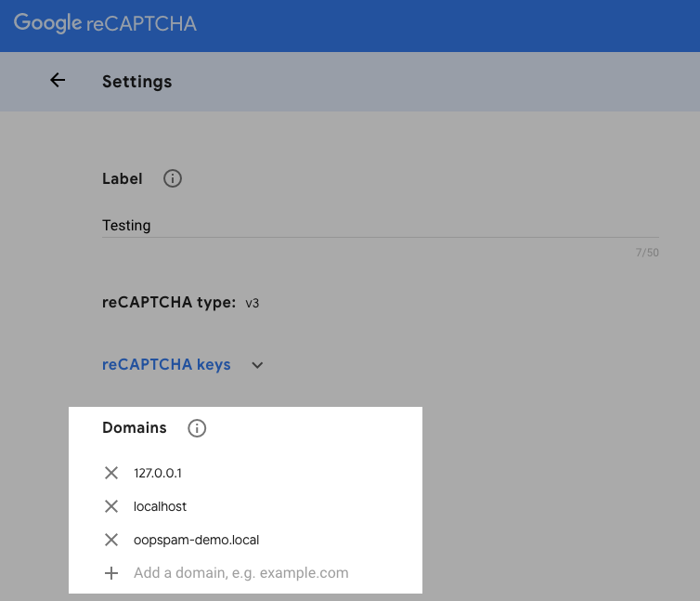
Task: Edit the Testing label field
Action: click(x=381, y=226)
